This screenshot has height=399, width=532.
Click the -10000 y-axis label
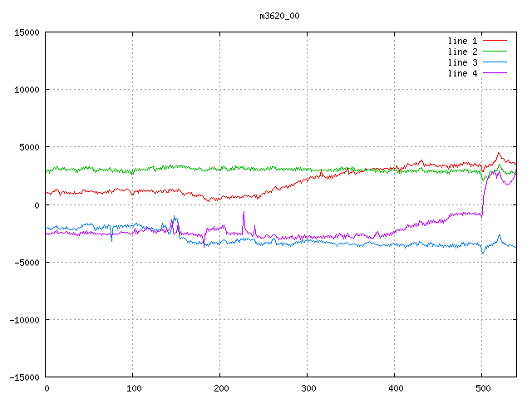click(x=24, y=320)
